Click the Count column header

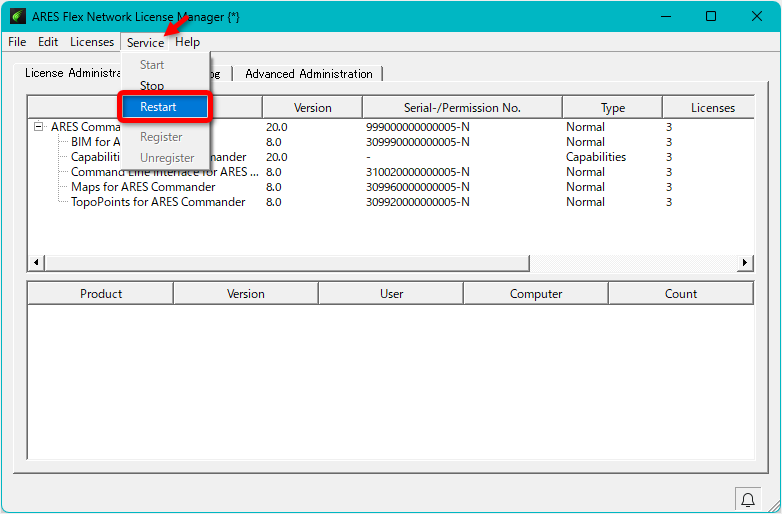[x=681, y=294]
